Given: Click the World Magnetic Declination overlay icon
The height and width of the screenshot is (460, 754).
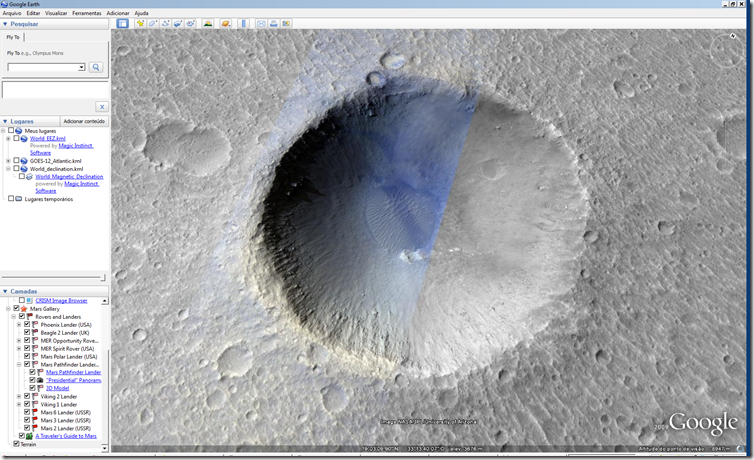Looking at the screenshot, I should click(x=29, y=176).
